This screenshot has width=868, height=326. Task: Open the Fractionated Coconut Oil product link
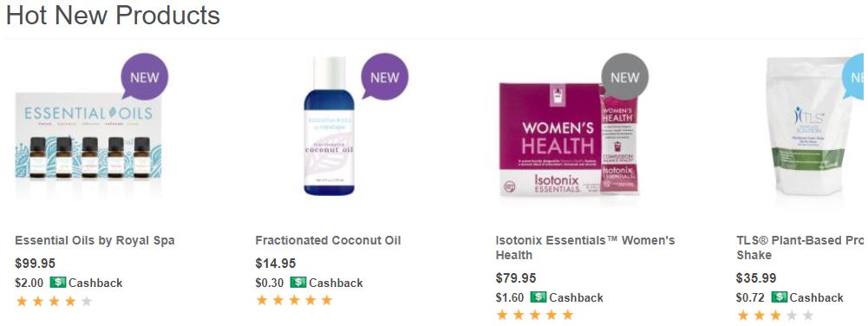328,241
